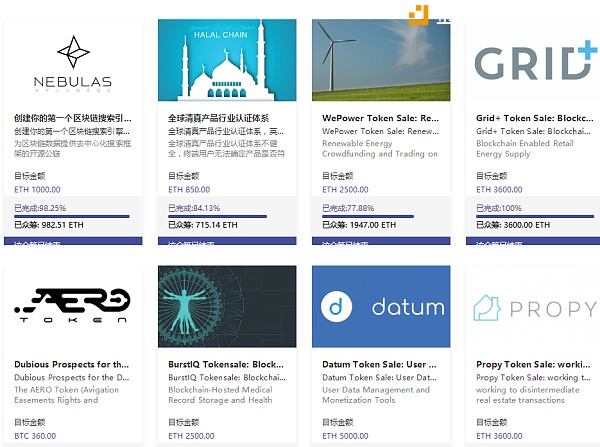
Task: Click the WePower blue status button
Action: pyautogui.click(x=381, y=241)
